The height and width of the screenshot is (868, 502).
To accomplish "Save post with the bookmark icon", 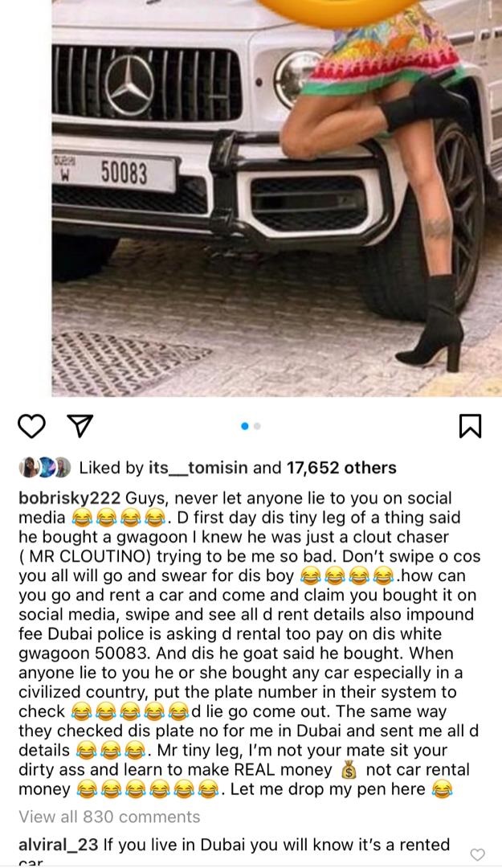I will pyautogui.click(x=471, y=426).
